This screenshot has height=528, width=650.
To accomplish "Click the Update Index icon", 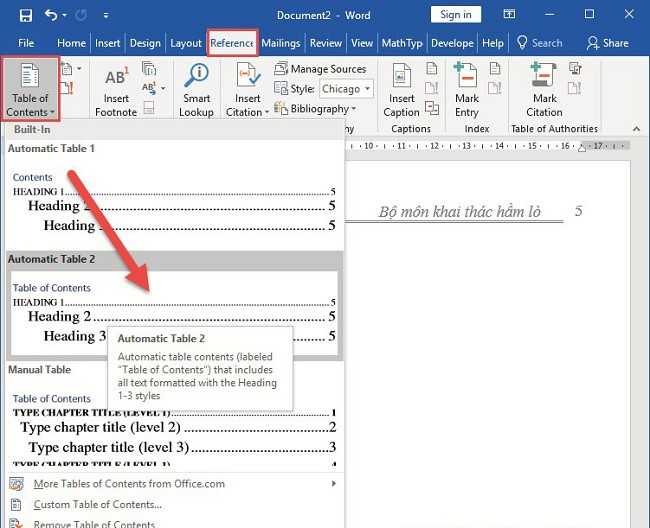I will (495, 88).
